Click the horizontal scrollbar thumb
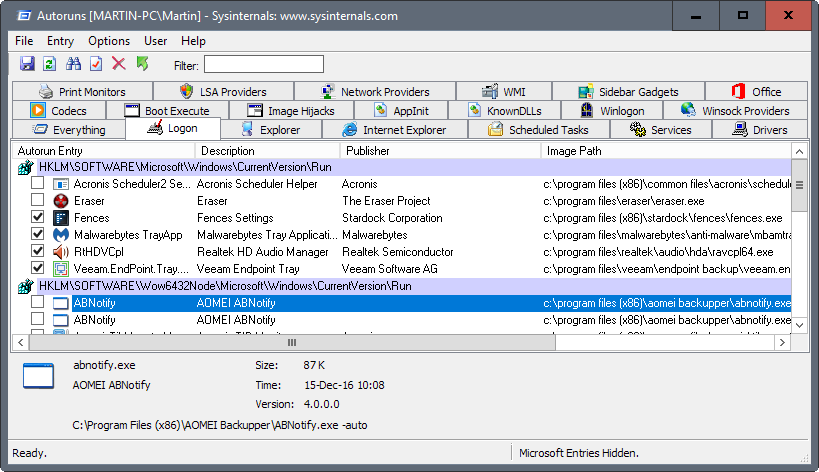 click(x=292, y=343)
